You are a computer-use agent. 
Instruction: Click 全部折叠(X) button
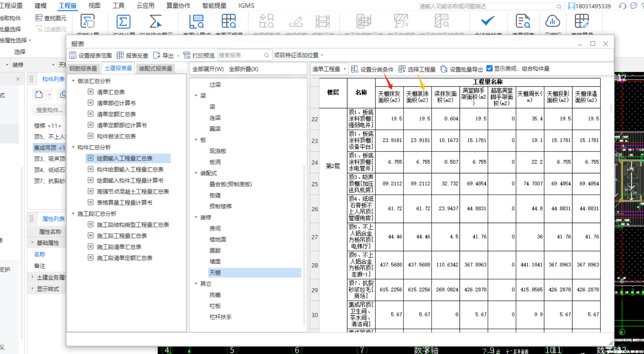pyautogui.click(x=243, y=69)
